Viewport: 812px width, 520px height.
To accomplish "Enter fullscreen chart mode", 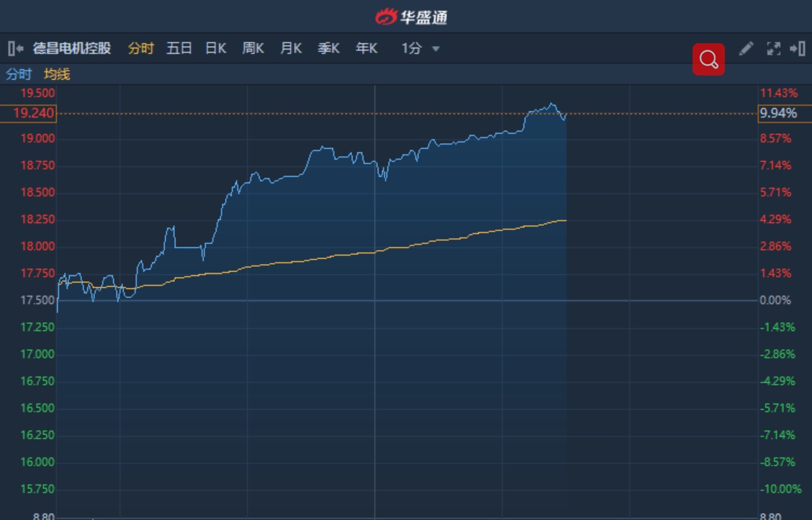I will point(774,49).
